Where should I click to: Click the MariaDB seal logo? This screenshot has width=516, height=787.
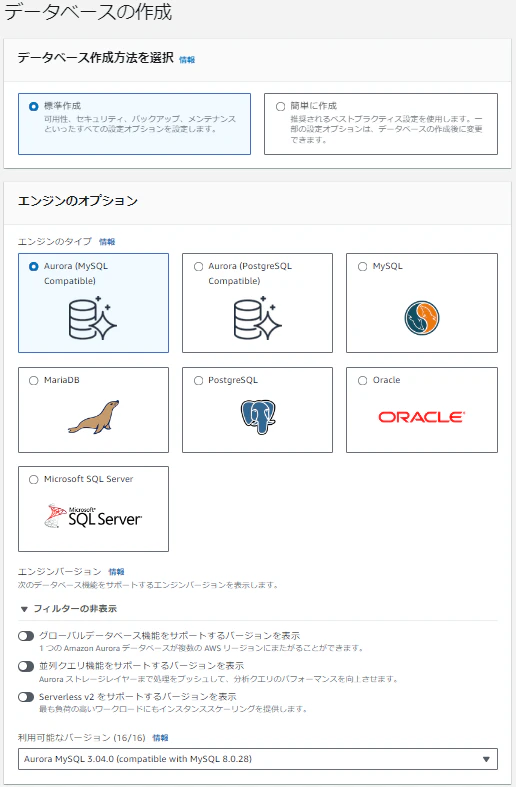[x=94, y=417]
